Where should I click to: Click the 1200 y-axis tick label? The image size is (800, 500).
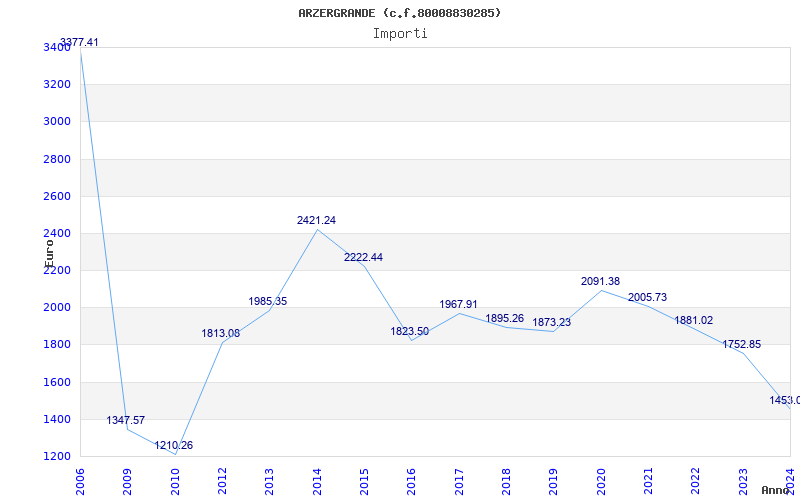coord(57,457)
